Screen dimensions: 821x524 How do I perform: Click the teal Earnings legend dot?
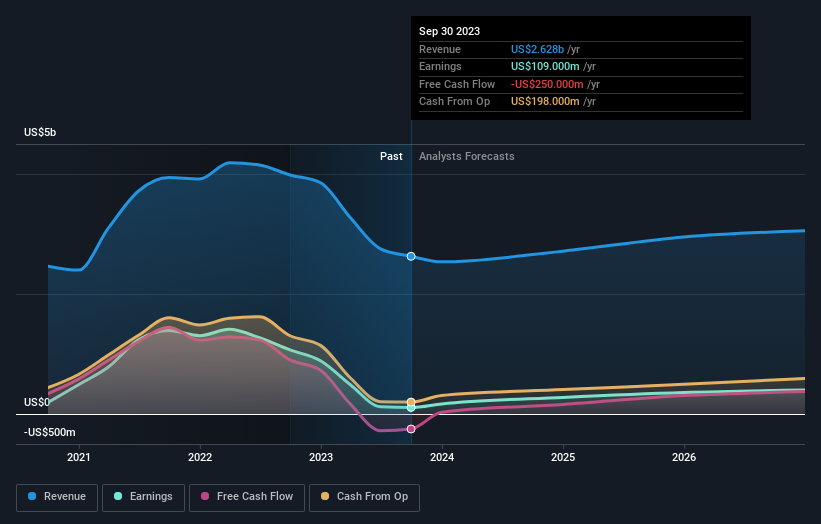[118, 496]
